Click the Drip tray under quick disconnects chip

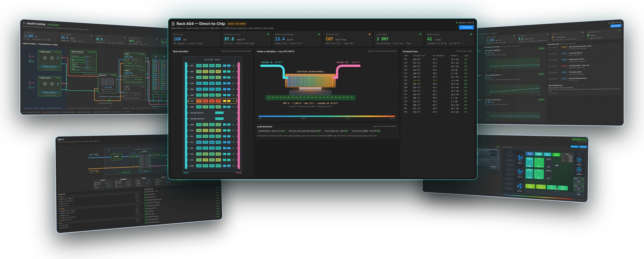click(305, 131)
